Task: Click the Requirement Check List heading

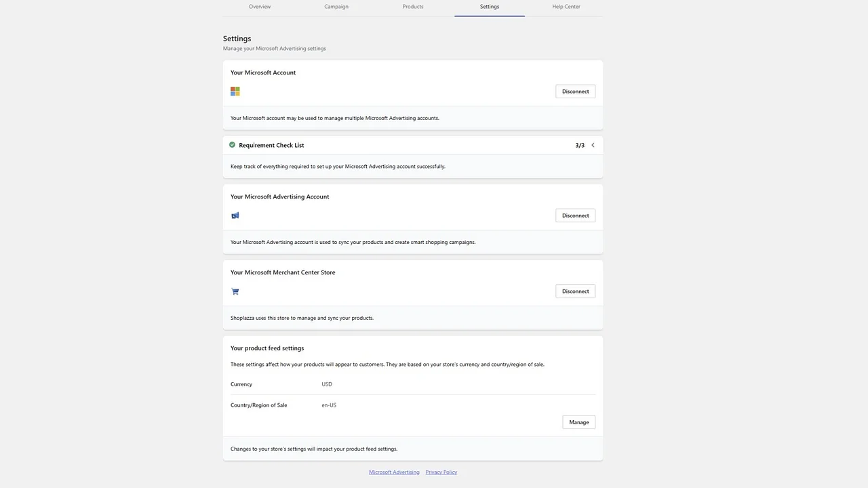Action: tap(271, 144)
